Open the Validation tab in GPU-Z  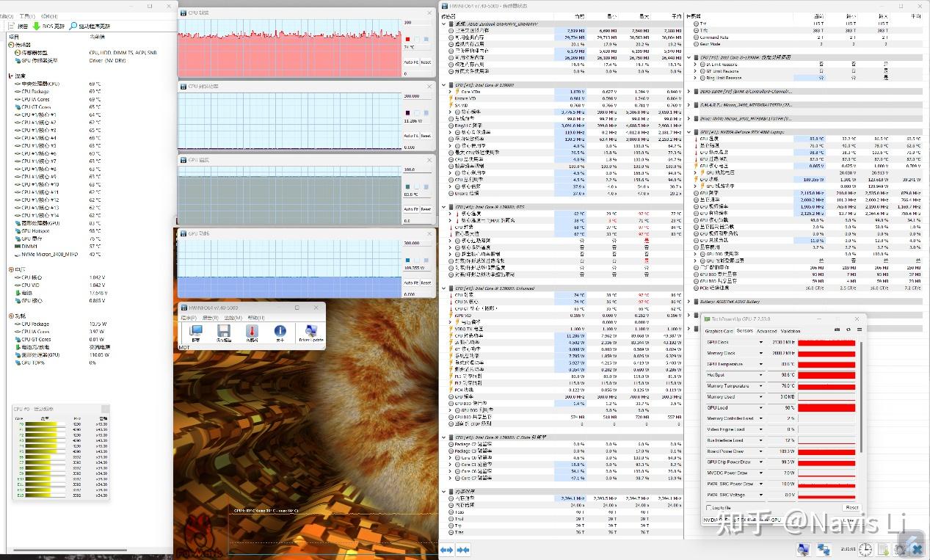pyautogui.click(x=791, y=331)
